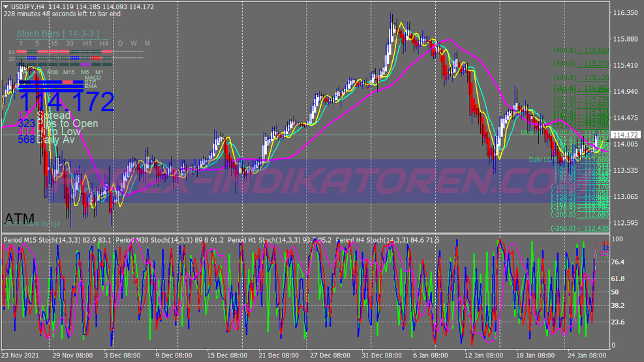
Task: Click the H1 timeframe label under Stoch Bars
Action: coord(87,43)
